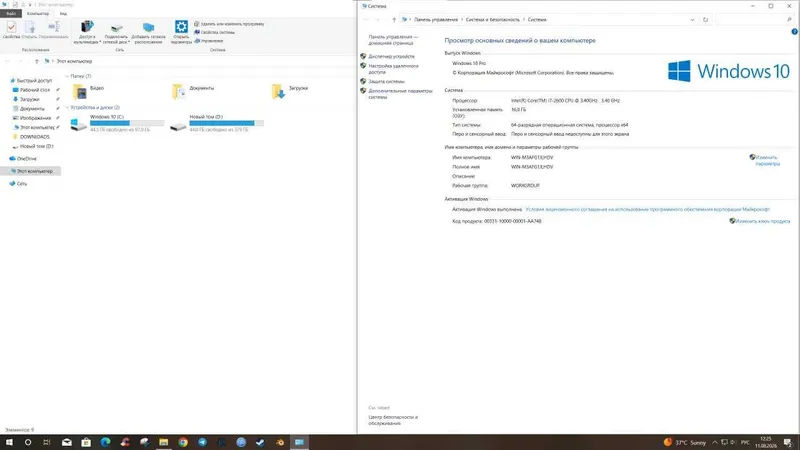This screenshot has height=450, width=800.
Task: Collapse Устройства и диски group
Action: pyautogui.click(x=67, y=108)
